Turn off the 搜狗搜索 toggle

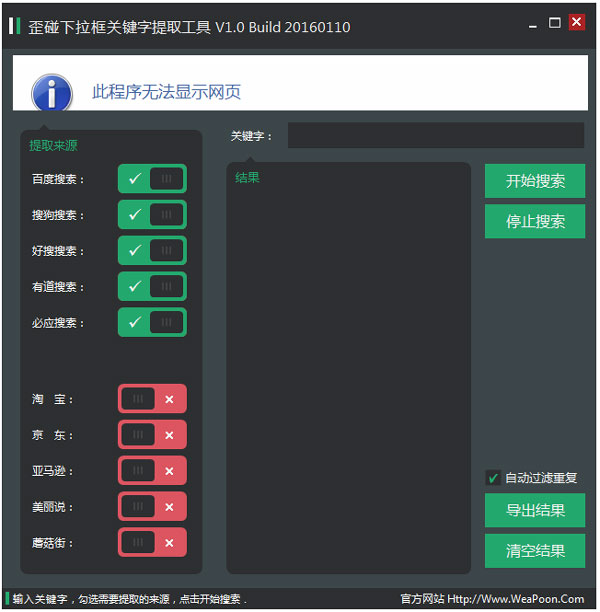tap(152, 215)
